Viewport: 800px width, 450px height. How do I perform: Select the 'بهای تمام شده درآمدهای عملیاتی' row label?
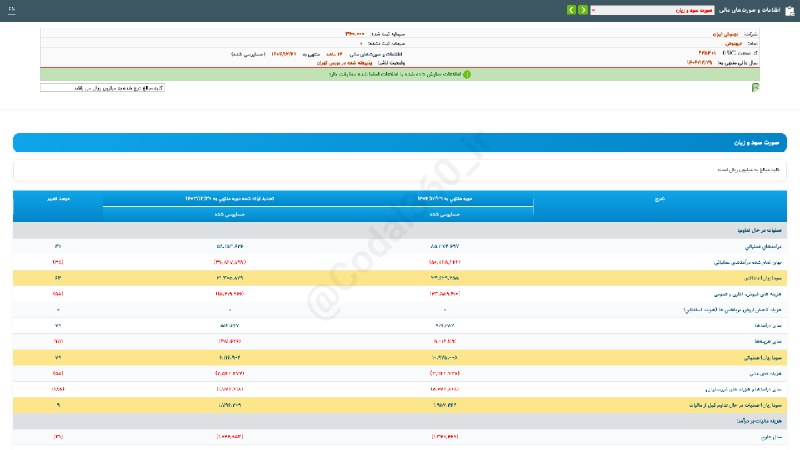[x=747, y=262]
